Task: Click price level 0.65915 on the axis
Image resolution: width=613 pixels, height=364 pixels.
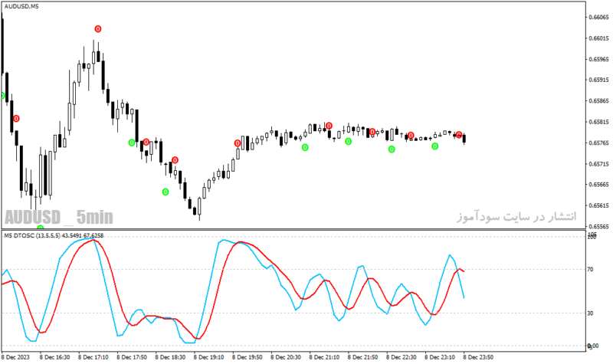Action: point(598,80)
